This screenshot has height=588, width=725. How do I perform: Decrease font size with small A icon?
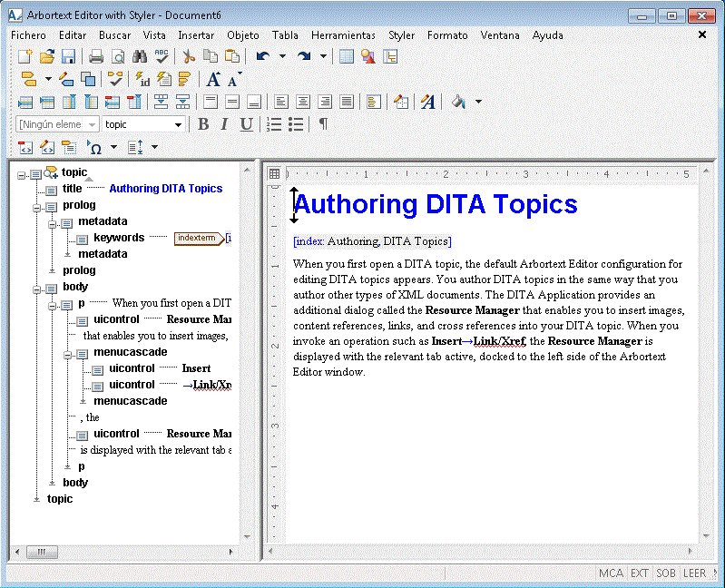tap(234, 80)
